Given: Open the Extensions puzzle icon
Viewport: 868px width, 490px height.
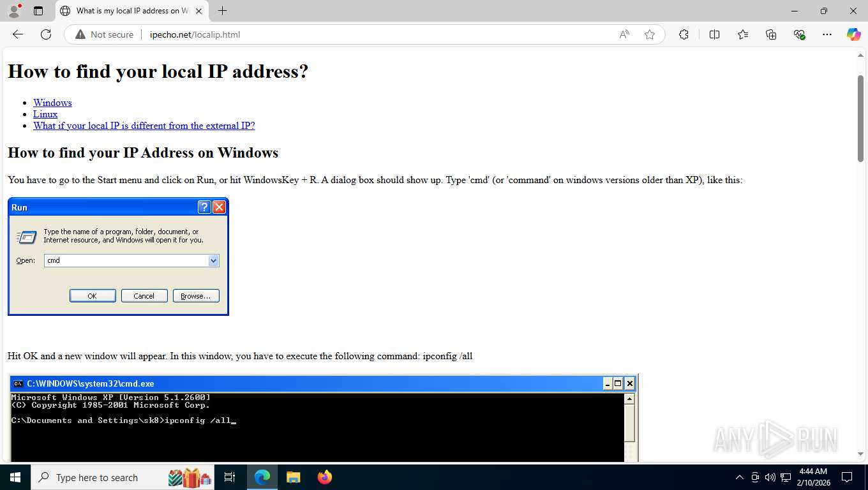Looking at the screenshot, I should tap(684, 34).
